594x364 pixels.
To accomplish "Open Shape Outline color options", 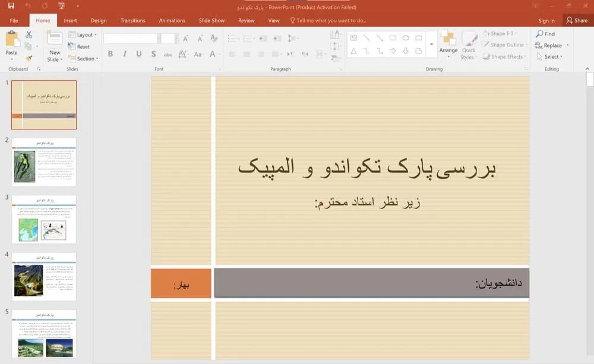I will pos(505,45).
